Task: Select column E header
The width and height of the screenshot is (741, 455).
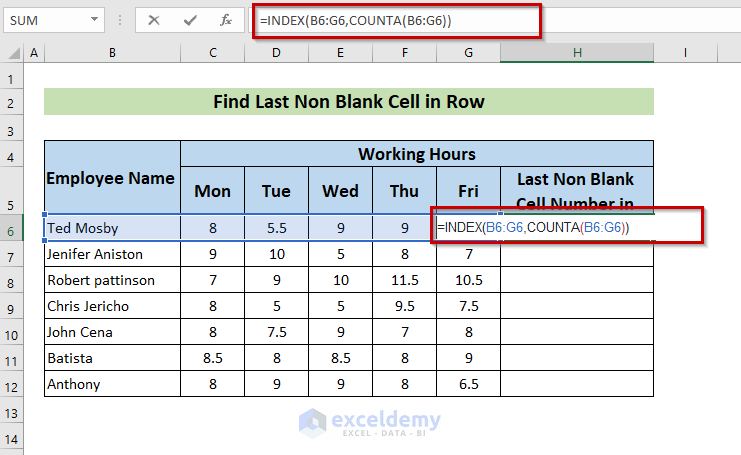Action: point(340,53)
